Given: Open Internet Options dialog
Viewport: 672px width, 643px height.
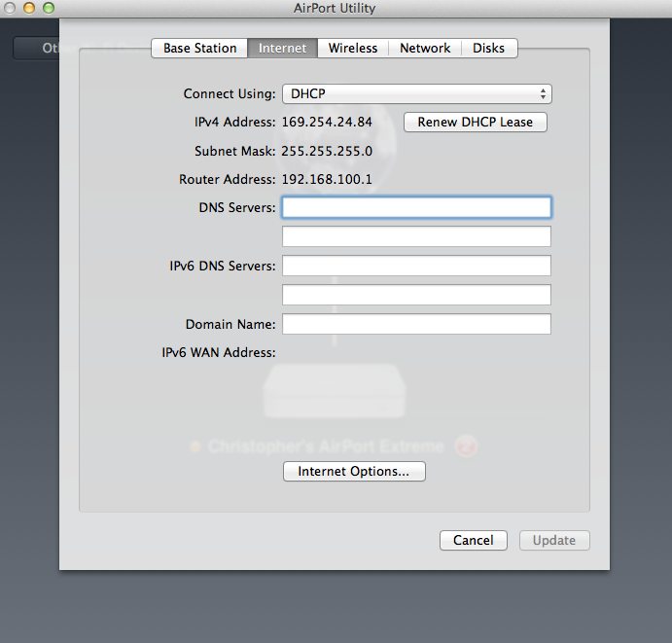Looking at the screenshot, I should (x=354, y=472).
